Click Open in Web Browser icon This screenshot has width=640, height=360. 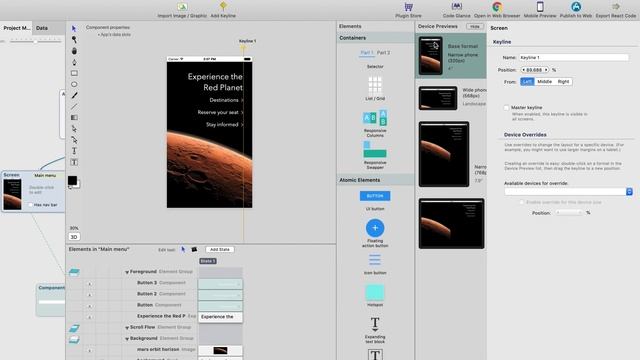(497, 7)
